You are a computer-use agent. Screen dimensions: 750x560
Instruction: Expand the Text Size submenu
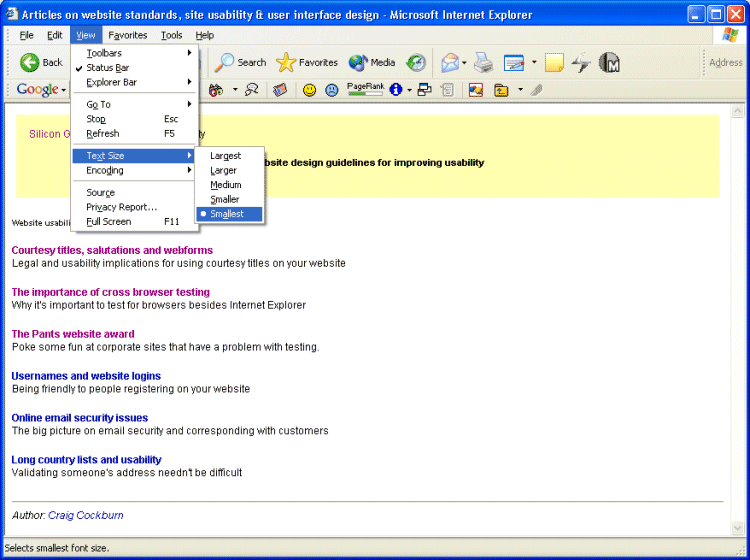coord(134,155)
